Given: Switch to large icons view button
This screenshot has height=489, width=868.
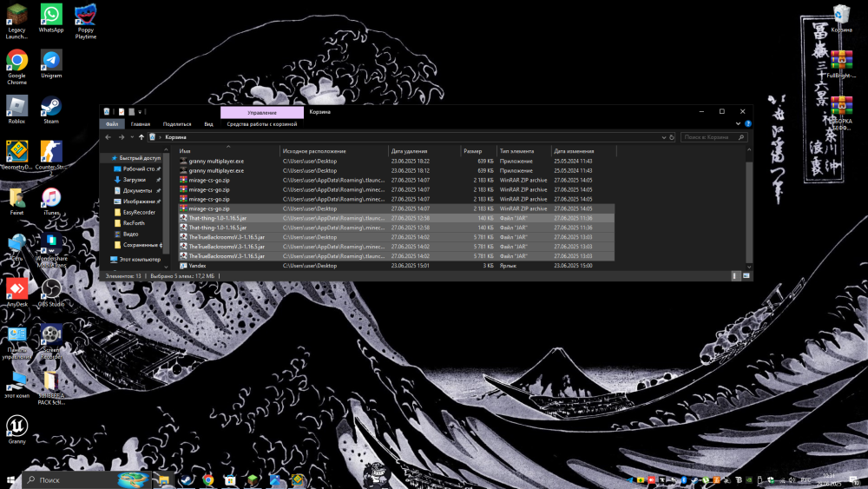Looking at the screenshot, I should [x=746, y=276].
